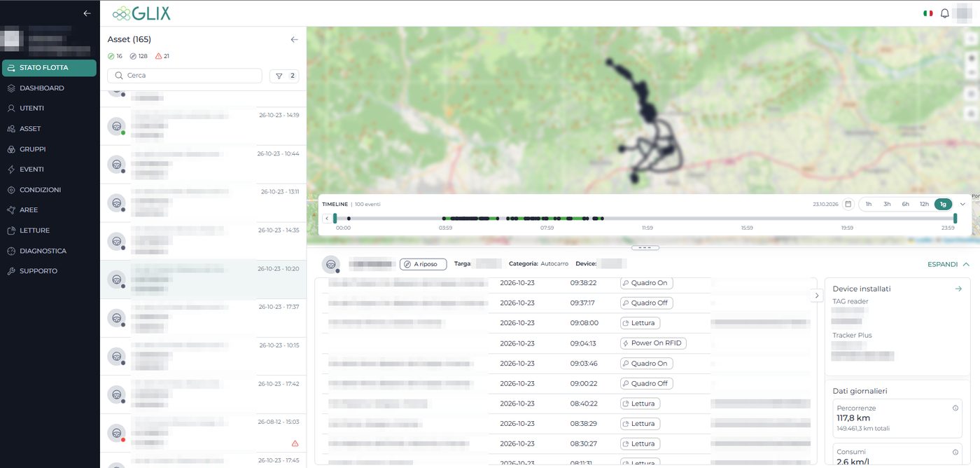The height and width of the screenshot is (468, 980).
Task: Click the AREE sidebar icon
Action: (x=11, y=210)
